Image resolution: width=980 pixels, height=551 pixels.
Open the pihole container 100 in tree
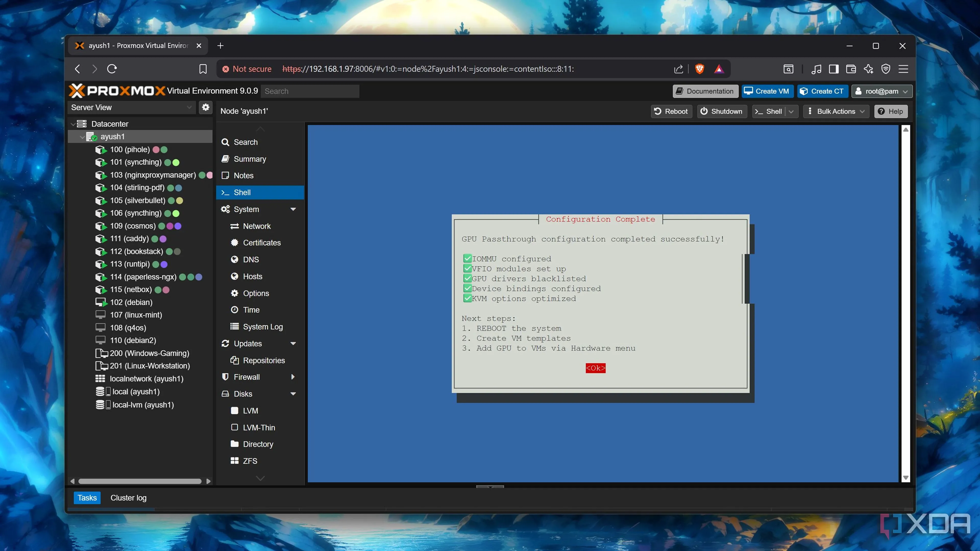(x=130, y=149)
